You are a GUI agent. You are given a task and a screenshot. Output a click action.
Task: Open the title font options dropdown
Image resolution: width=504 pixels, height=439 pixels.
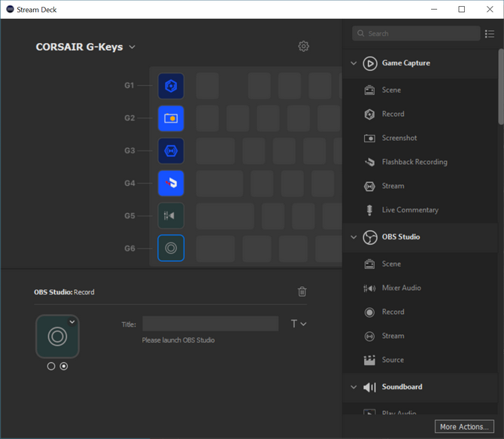tap(299, 324)
